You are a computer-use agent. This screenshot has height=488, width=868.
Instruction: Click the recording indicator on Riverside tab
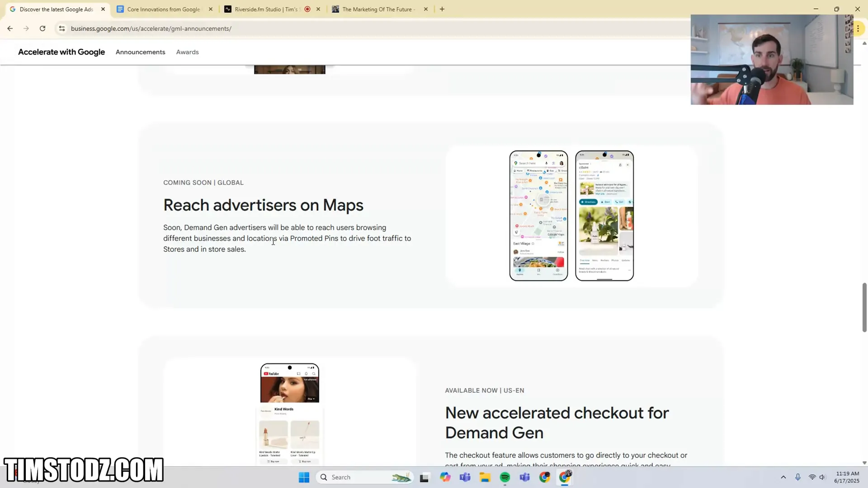307,9
